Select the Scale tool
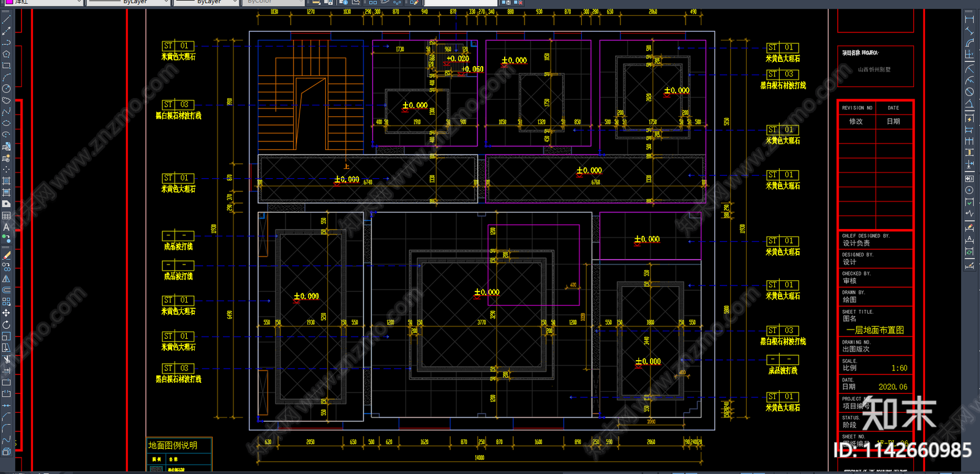Screen dimensions: 980x474 click(x=6, y=336)
